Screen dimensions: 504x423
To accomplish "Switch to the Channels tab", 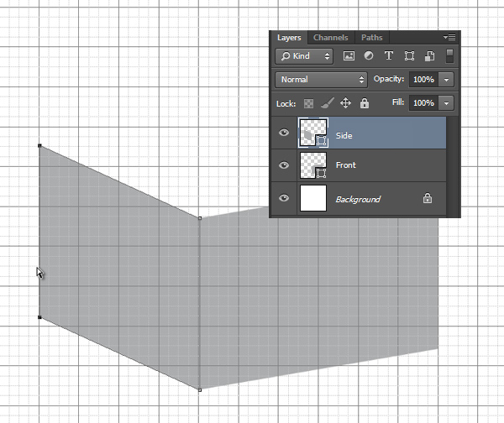I will [331, 38].
